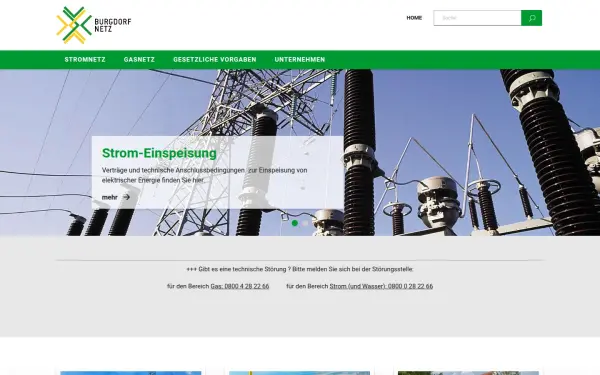Screen dimensions: 600x375
Task: Open the HOME link in header
Action: pos(414,18)
